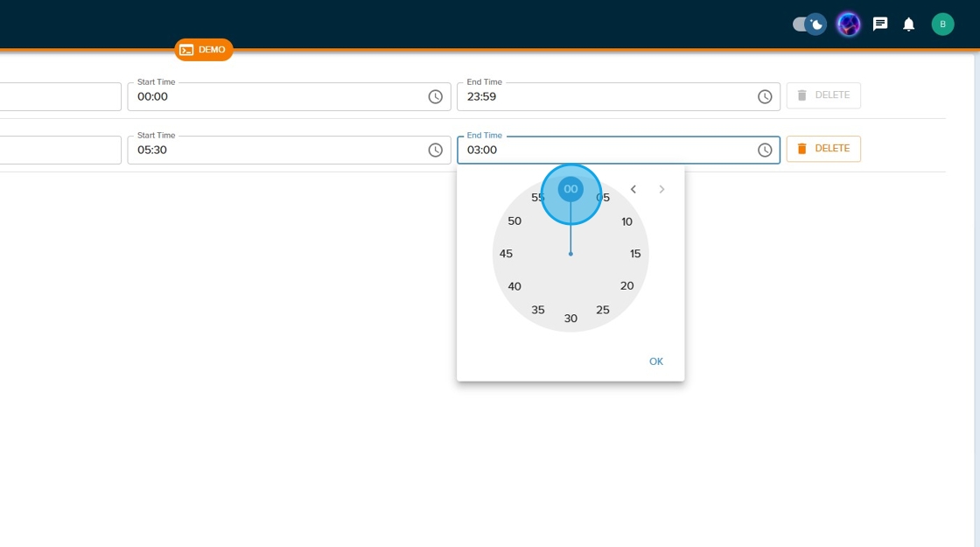Open clock picker for second Start Time
This screenshot has height=547, width=980.
(435, 151)
